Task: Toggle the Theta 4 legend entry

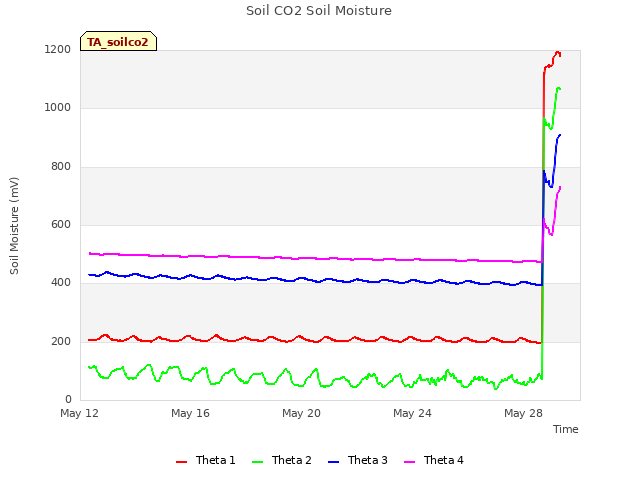Action: pos(433,460)
